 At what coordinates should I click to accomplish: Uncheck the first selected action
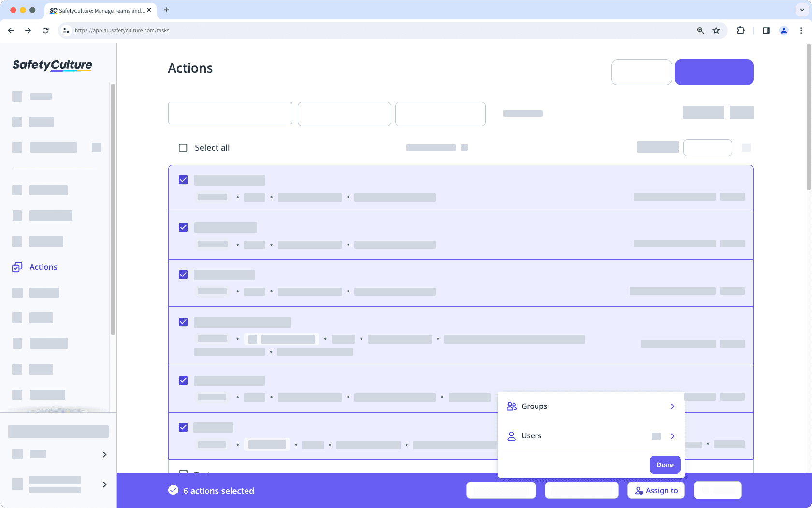click(x=183, y=179)
